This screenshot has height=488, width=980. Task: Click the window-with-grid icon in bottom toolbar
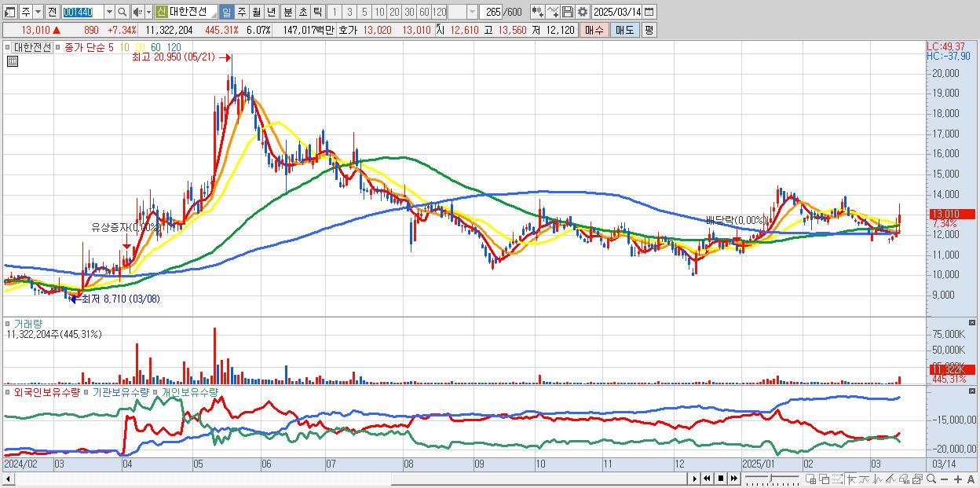811,479
